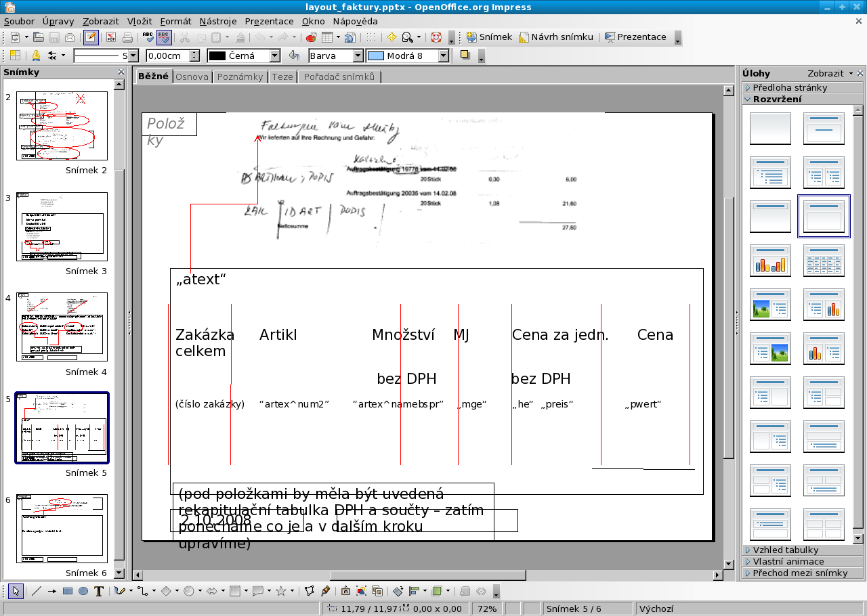The width and height of the screenshot is (867, 616).
Task: Switch to the Poznámky tab
Action: point(240,76)
